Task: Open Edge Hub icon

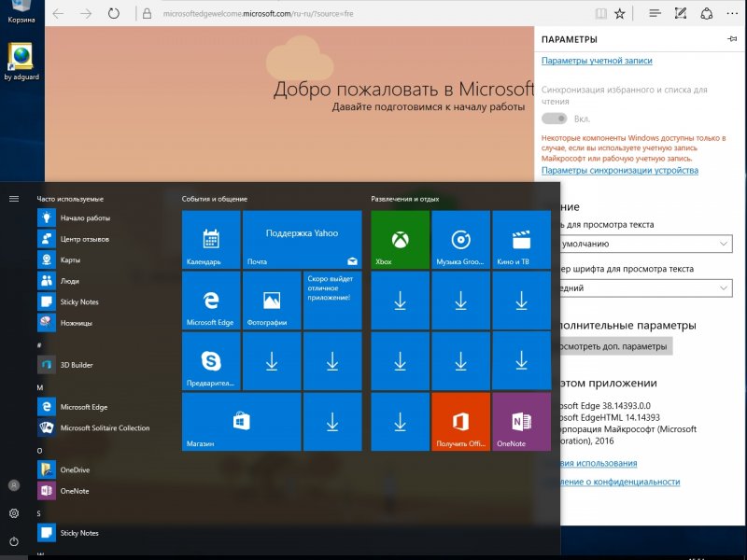Action: [x=655, y=13]
